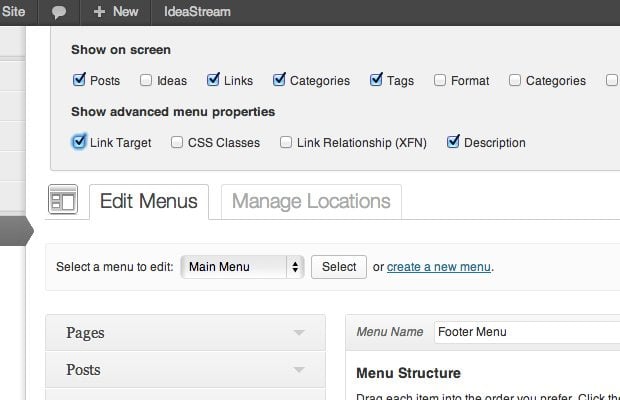Viewport: 620px width, 400px height.
Task: Open the IdeaStream admin bar item
Action: coord(197,12)
